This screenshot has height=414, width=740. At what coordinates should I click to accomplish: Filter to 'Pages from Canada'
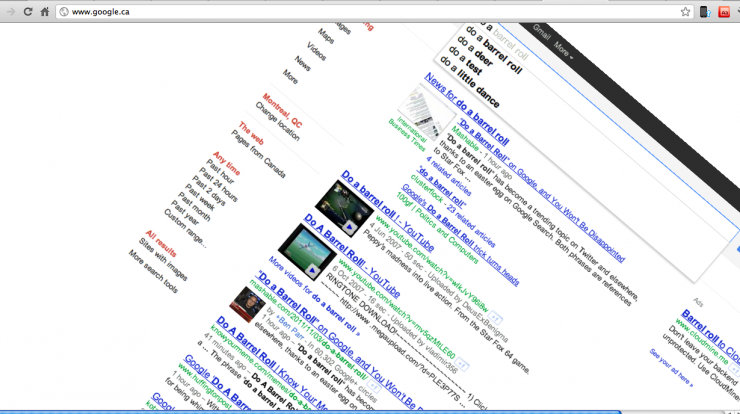pos(259,154)
